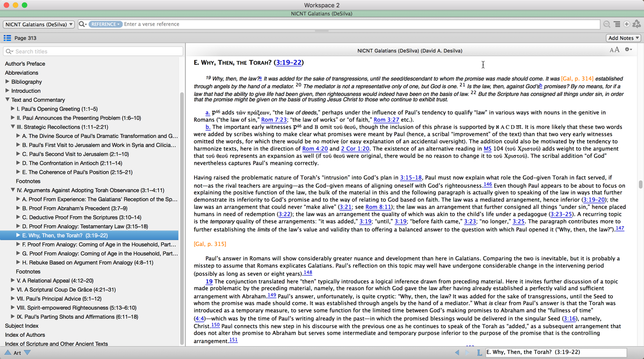Follow the Rom 3:27 link
Viewport: 644px width, 359px height.
(386, 120)
